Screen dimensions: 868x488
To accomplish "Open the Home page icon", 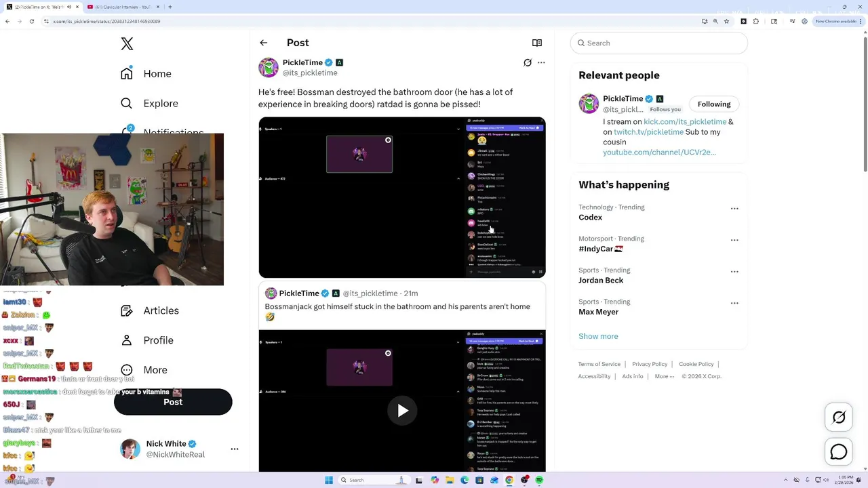I will [127, 73].
